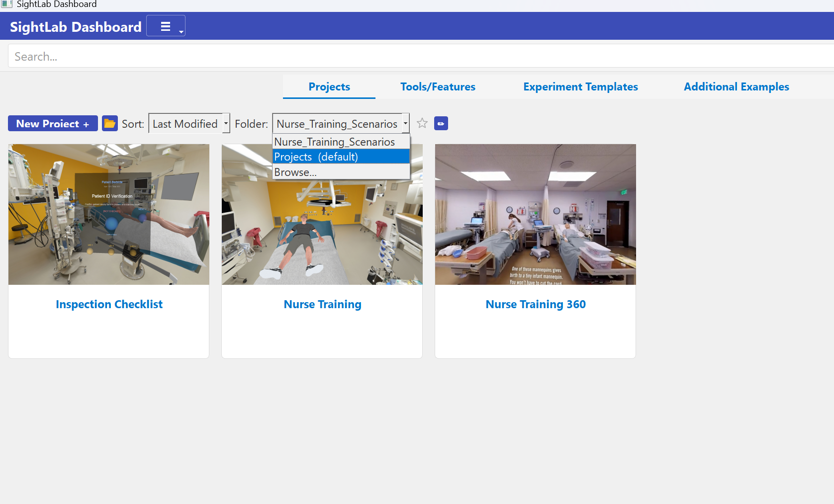Open the Sort by Last Modified dropdown
This screenshot has height=504, width=834.
(189, 124)
